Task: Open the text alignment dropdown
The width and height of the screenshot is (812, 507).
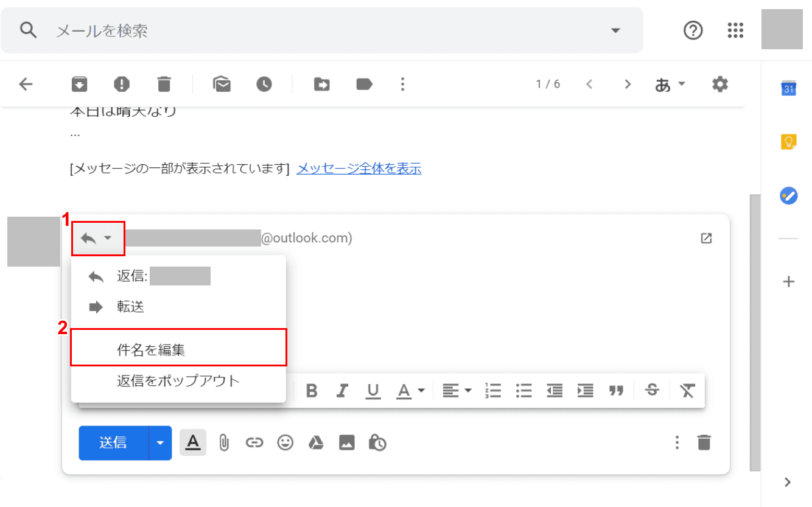Action: (457, 391)
